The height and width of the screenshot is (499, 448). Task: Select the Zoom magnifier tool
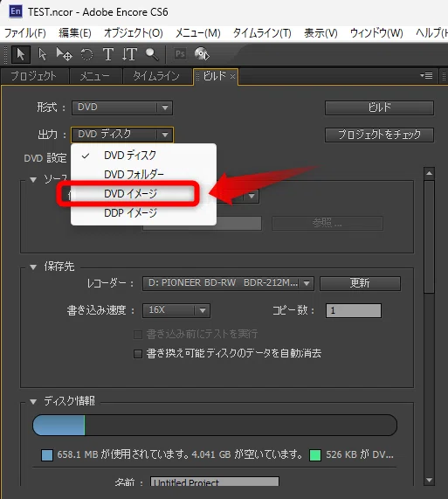pos(152,54)
